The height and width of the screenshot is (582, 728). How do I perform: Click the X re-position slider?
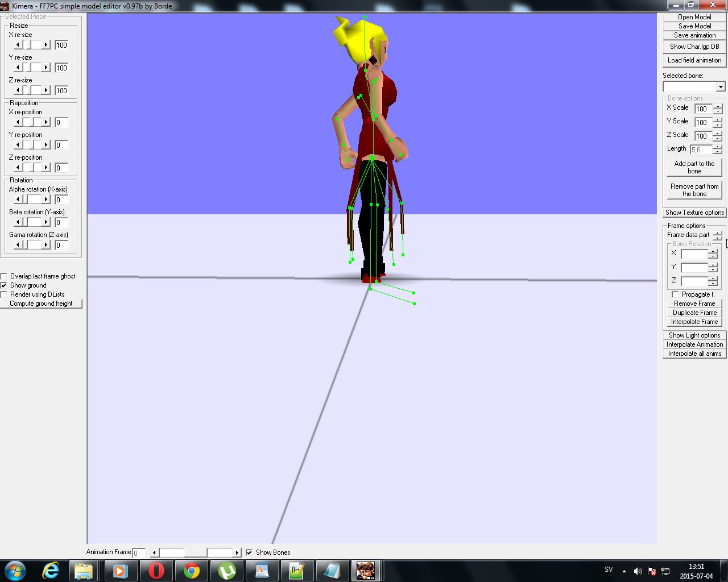click(x=32, y=122)
